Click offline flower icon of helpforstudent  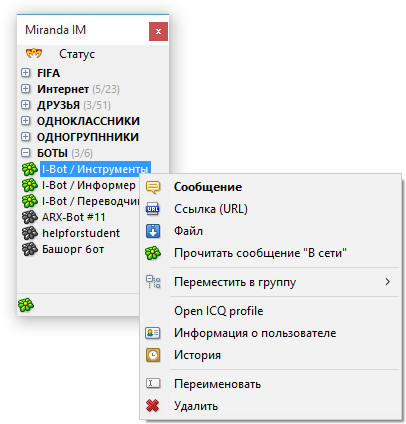coord(30,233)
